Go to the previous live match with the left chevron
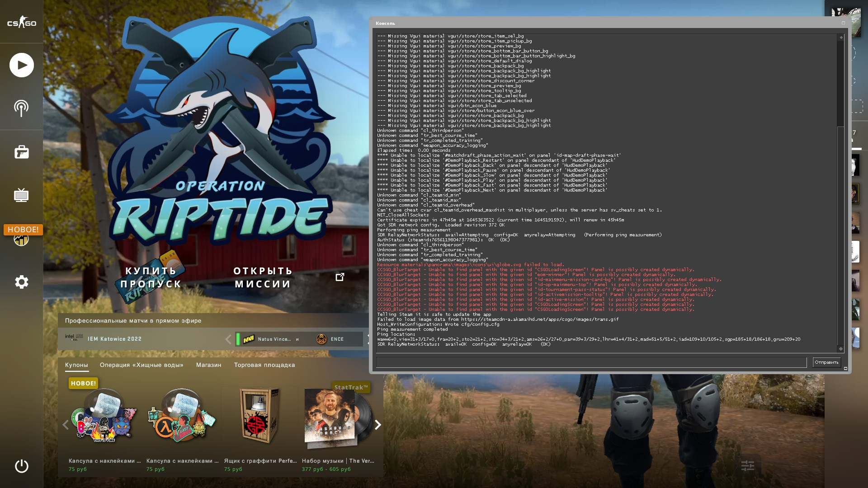Viewport: 868px width, 488px height. pyautogui.click(x=228, y=339)
